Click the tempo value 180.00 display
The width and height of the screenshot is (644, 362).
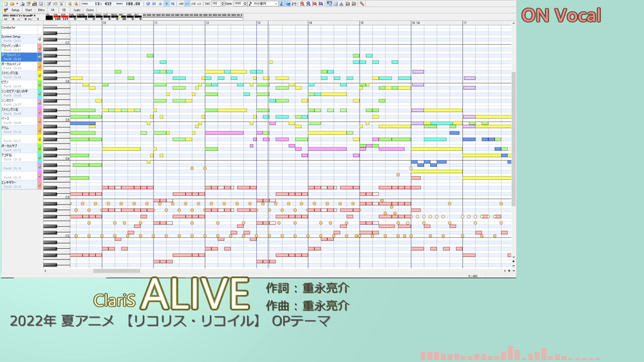(133, 4)
